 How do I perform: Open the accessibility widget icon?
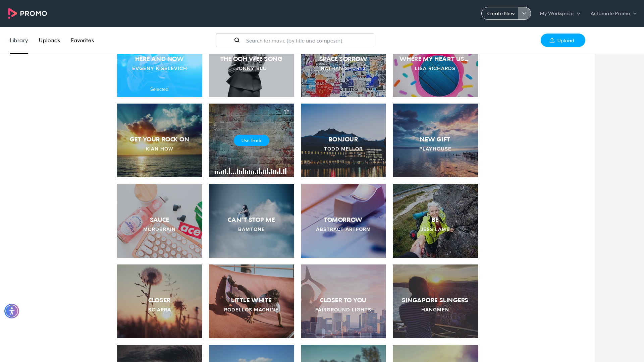click(12, 311)
